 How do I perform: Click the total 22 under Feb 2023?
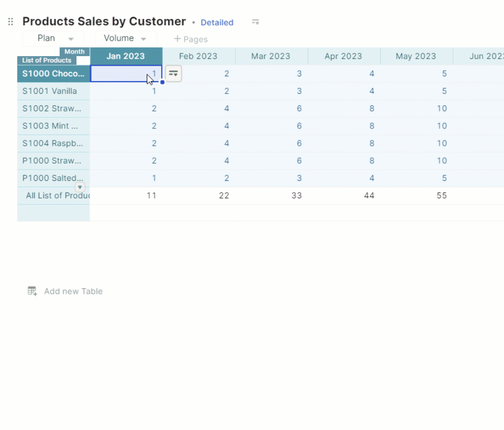point(199,196)
